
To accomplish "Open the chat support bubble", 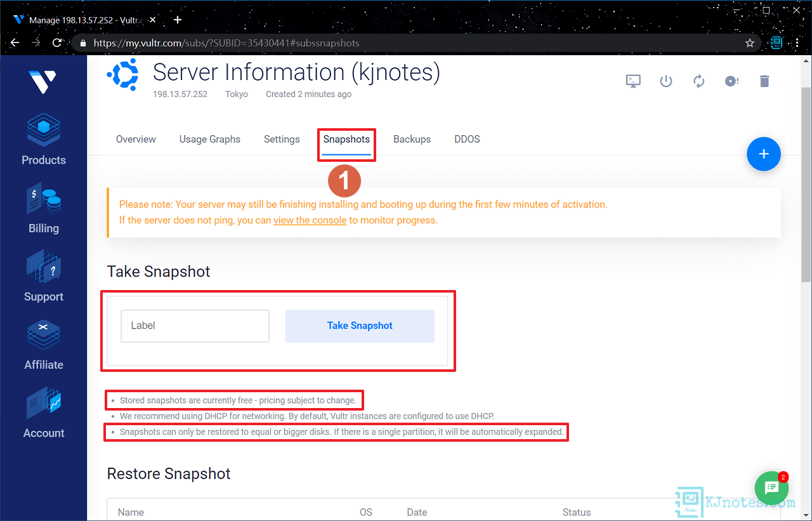I will (771, 487).
